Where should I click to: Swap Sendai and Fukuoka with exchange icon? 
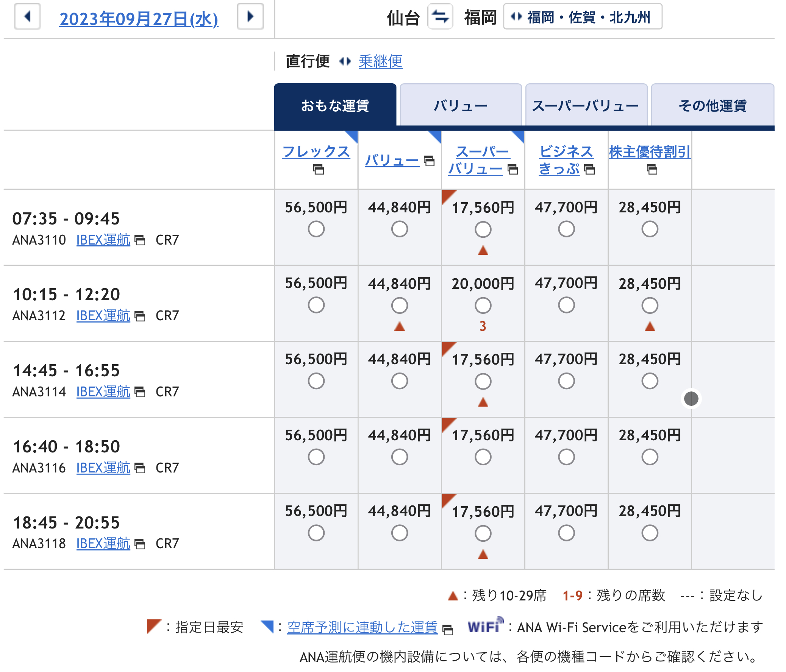pos(441,17)
